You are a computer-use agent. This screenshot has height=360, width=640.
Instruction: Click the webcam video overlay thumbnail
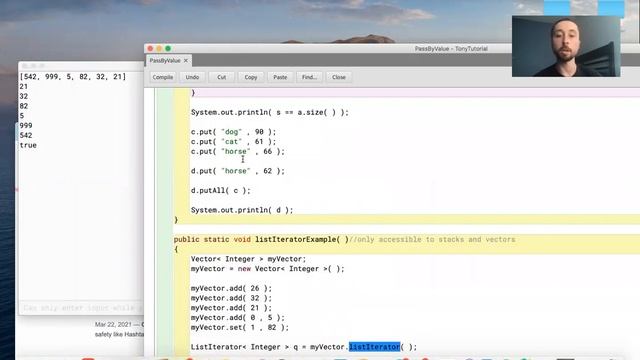pyautogui.click(x=566, y=46)
